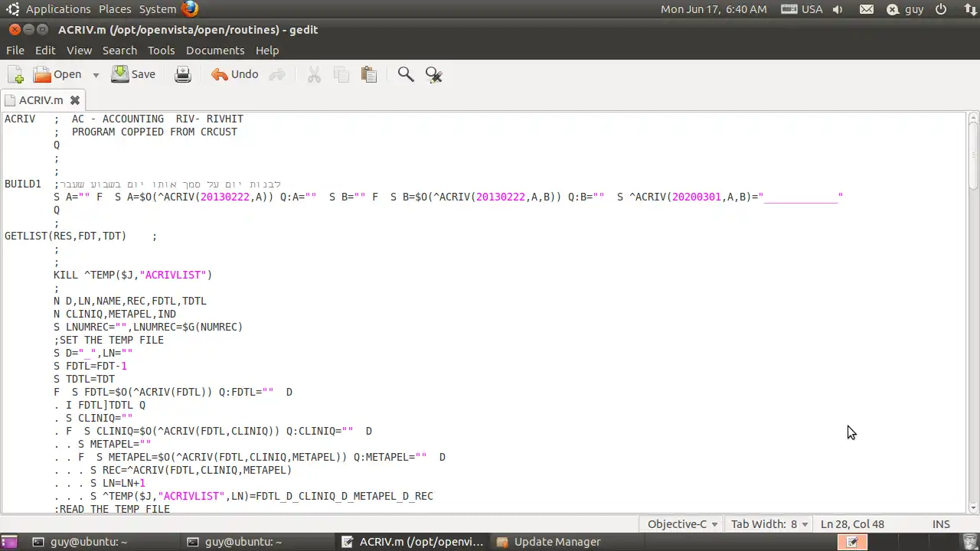The image size is (980, 551).
Task: Open the Tools menu
Action: [161, 51]
